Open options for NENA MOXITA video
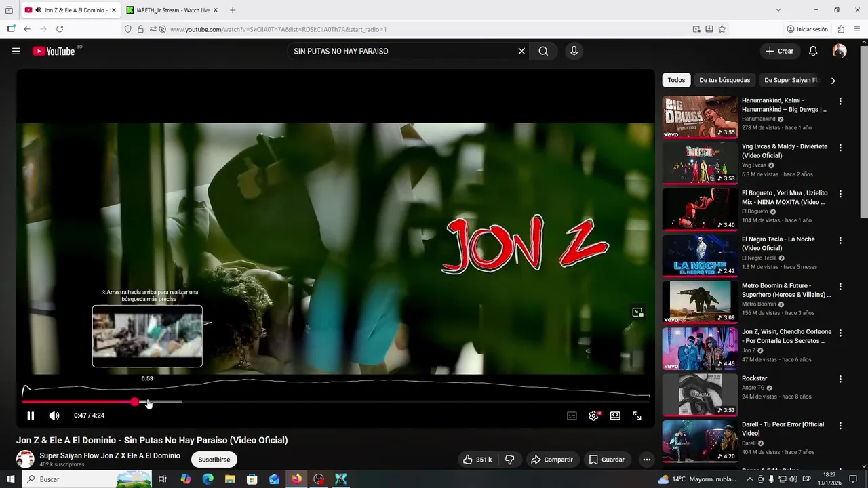The image size is (868, 488). point(840,194)
